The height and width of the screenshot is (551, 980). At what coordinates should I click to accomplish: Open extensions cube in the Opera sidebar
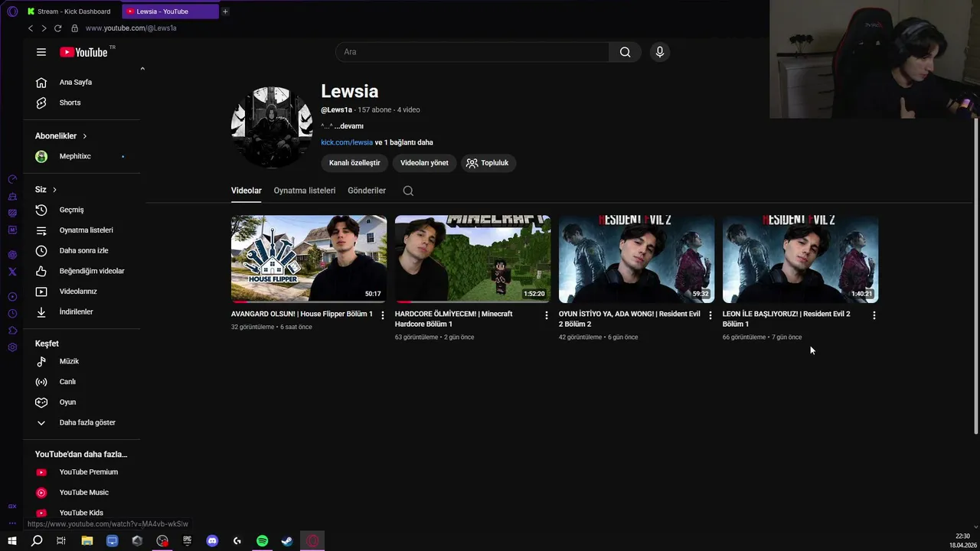point(12,331)
